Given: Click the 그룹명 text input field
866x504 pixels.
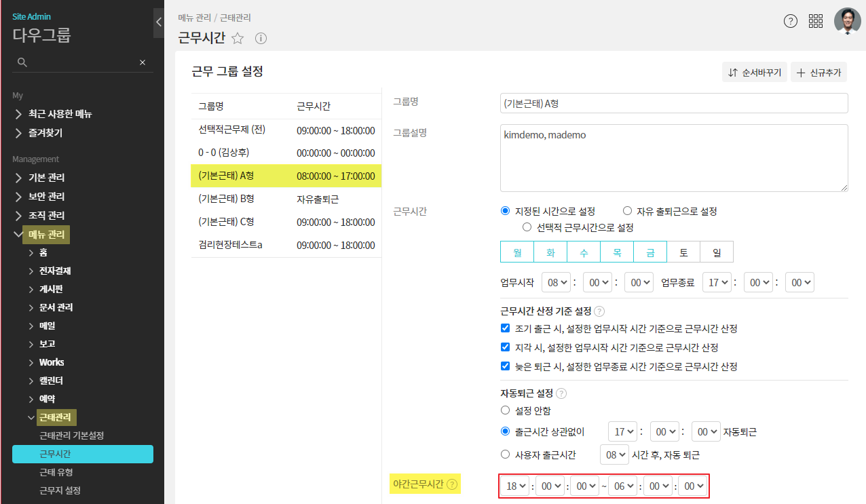Looking at the screenshot, I should click(673, 104).
